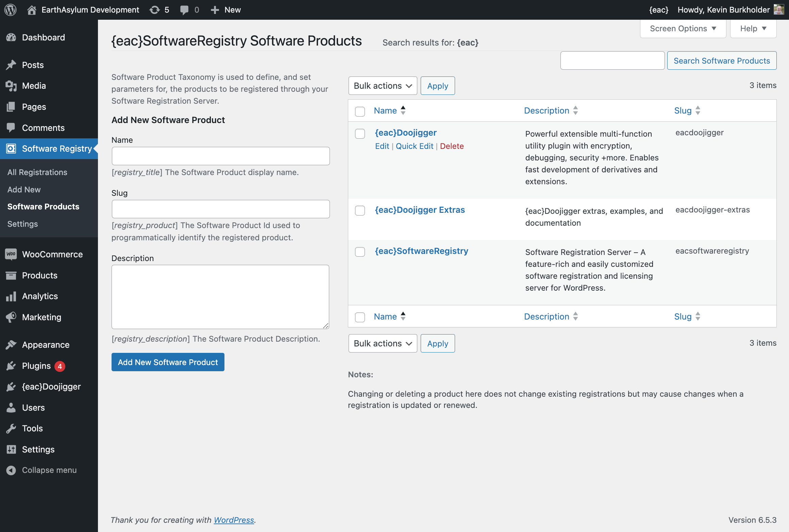Click the Comments speech bubble sidebar icon
Viewport: 789px width, 532px height.
point(11,128)
